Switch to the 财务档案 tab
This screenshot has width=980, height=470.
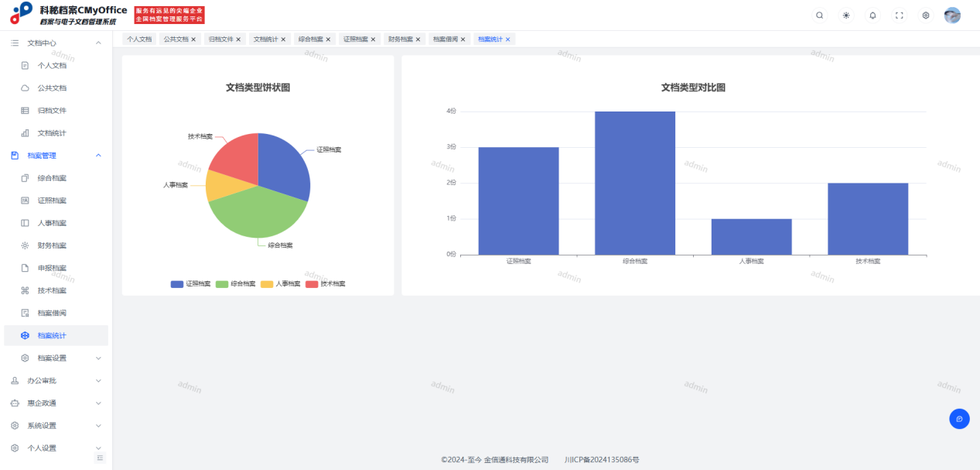(x=400, y=39)
